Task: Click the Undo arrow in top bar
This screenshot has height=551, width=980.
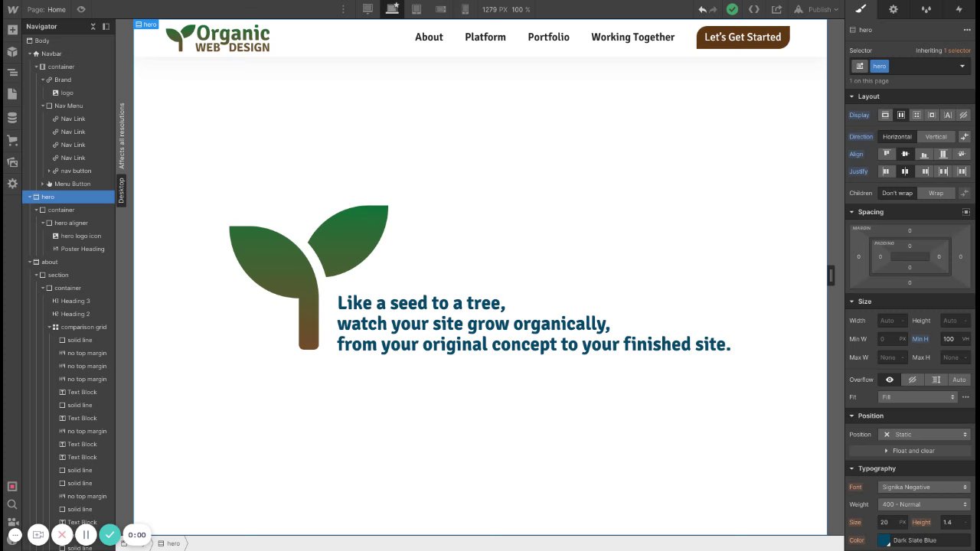Action: (x=702, y=10)
